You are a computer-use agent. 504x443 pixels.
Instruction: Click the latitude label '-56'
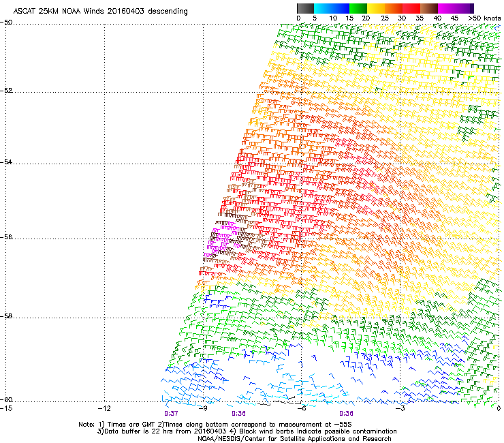6,236
